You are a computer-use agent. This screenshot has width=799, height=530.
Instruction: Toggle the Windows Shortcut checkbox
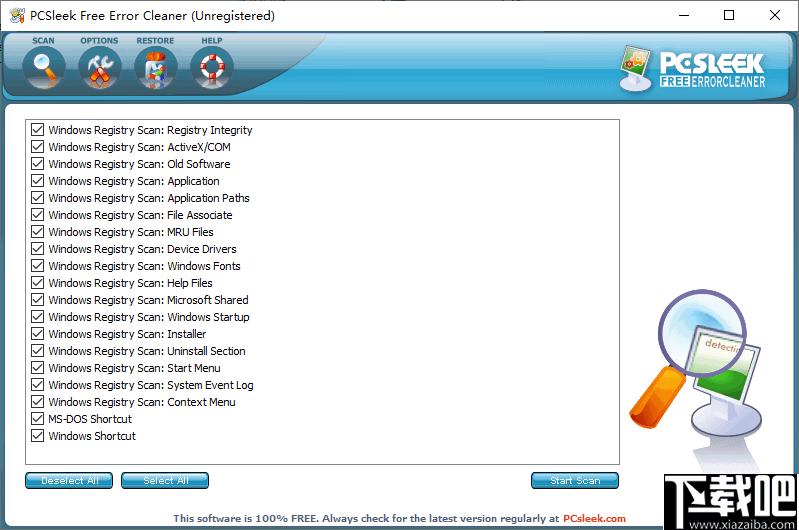tap(37, 436)
